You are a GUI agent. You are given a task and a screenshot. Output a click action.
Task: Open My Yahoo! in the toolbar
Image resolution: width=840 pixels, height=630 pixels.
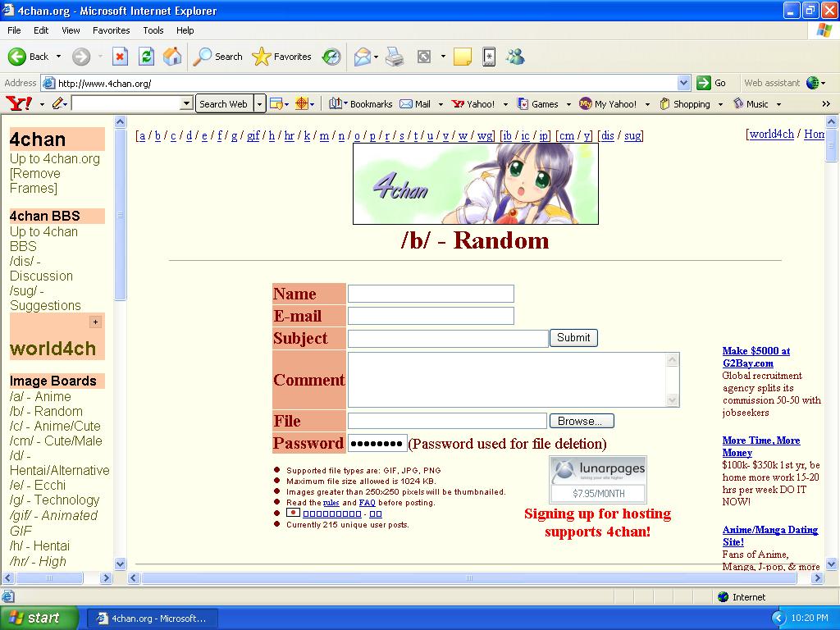coord(608,104)
